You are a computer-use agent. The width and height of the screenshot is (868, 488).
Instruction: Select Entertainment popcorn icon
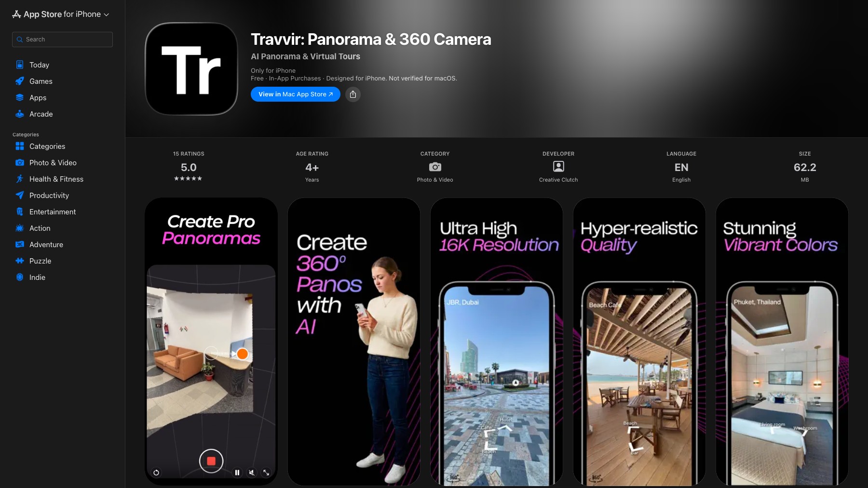point(20,211)
